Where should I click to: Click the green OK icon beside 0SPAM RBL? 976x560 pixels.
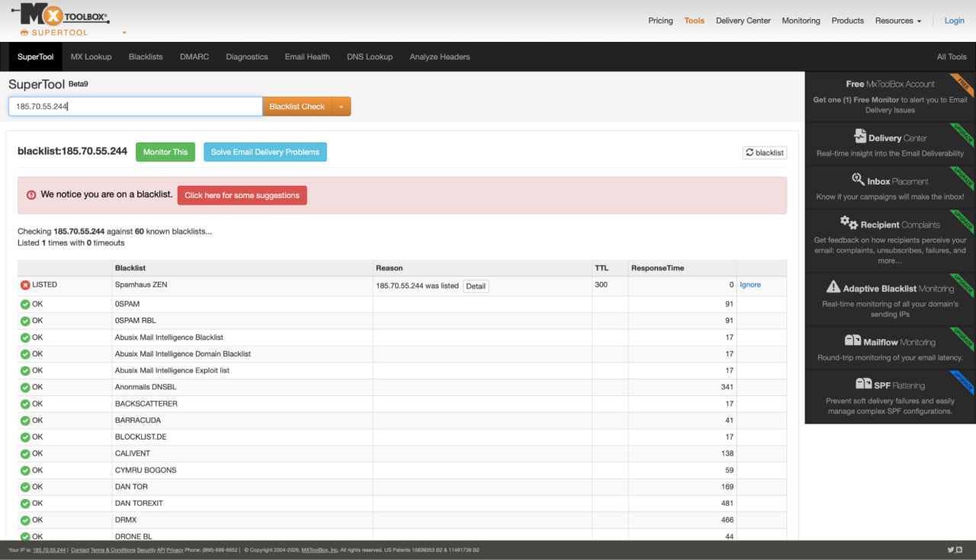coord(25,321)
